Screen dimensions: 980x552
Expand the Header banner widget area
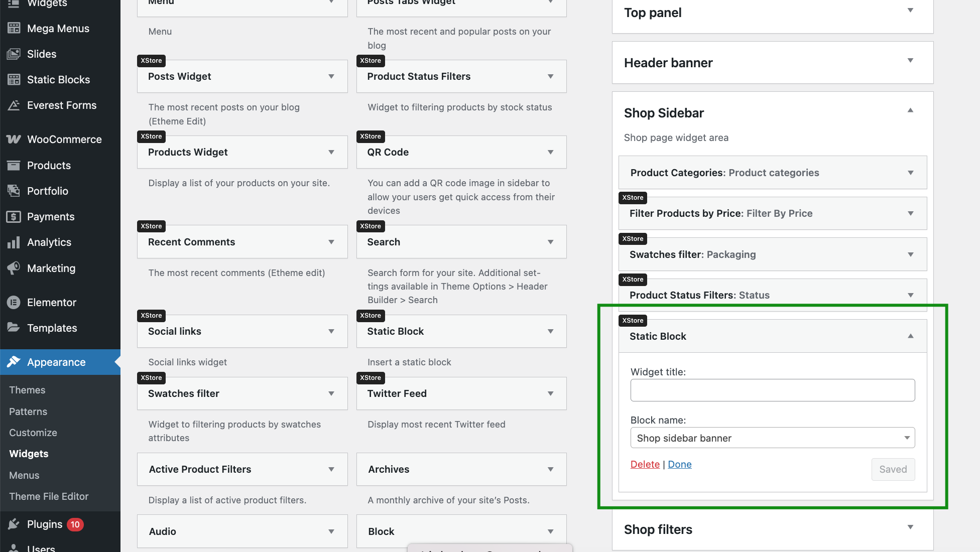[910, 60]
